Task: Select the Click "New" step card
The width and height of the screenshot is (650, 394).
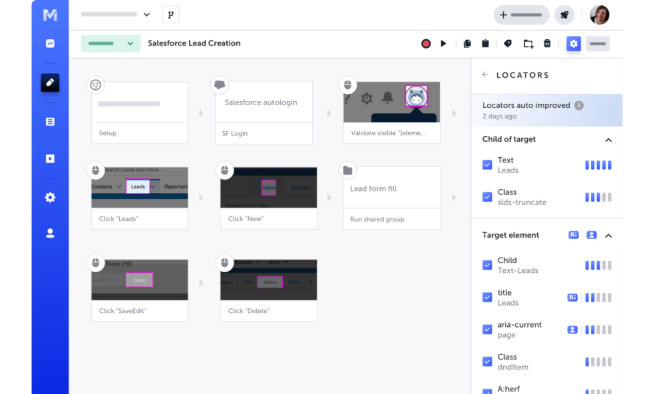Action: tap(269, 198)
